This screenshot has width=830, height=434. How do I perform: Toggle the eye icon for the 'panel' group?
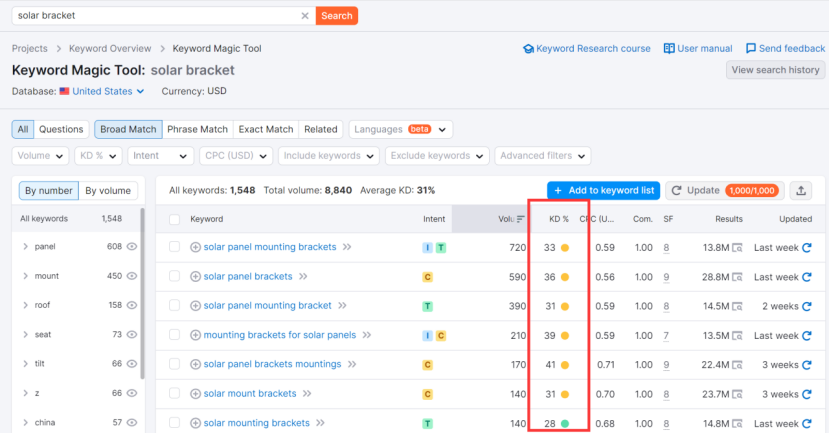point(132,246)
